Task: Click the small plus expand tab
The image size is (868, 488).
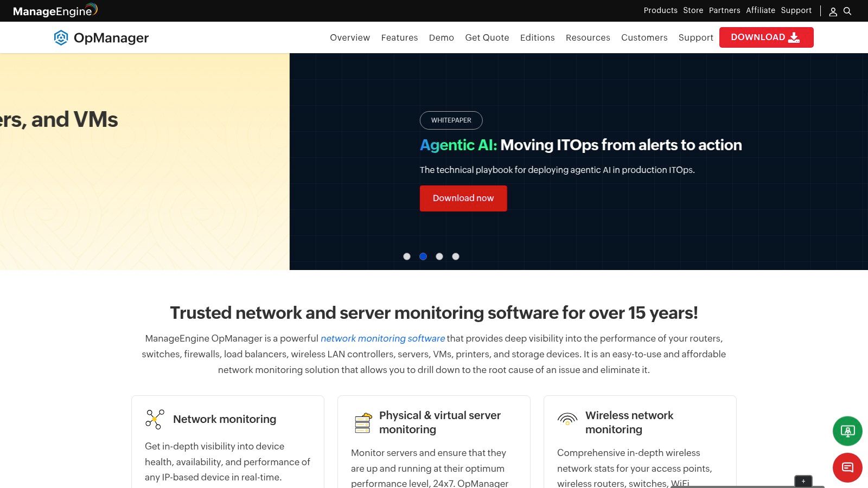Action: pos(803,481)
